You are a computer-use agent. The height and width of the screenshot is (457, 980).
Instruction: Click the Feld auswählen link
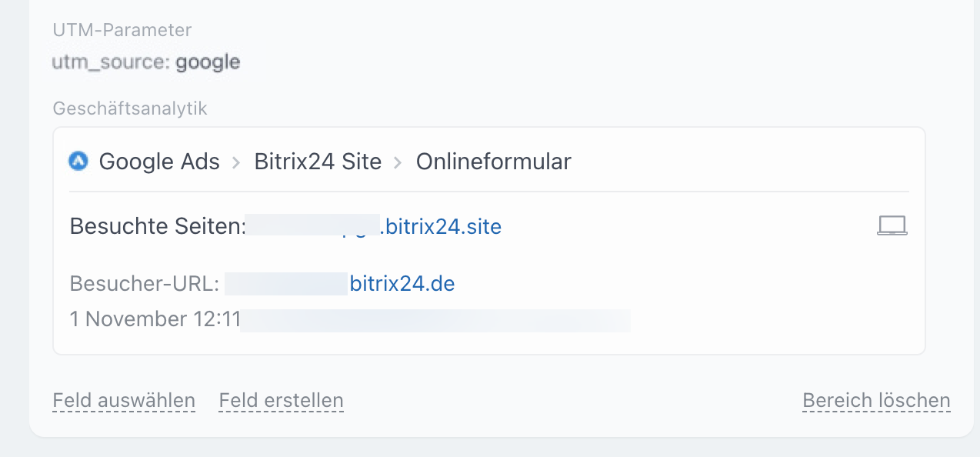[124, 401]
